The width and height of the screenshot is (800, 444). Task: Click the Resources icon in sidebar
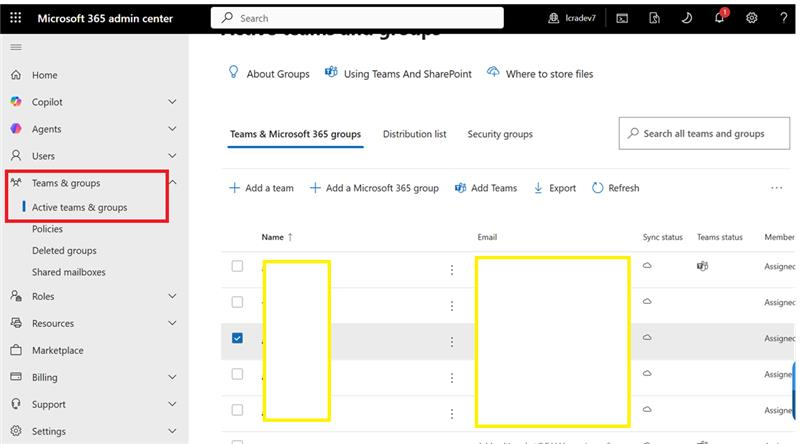(16, 323)
